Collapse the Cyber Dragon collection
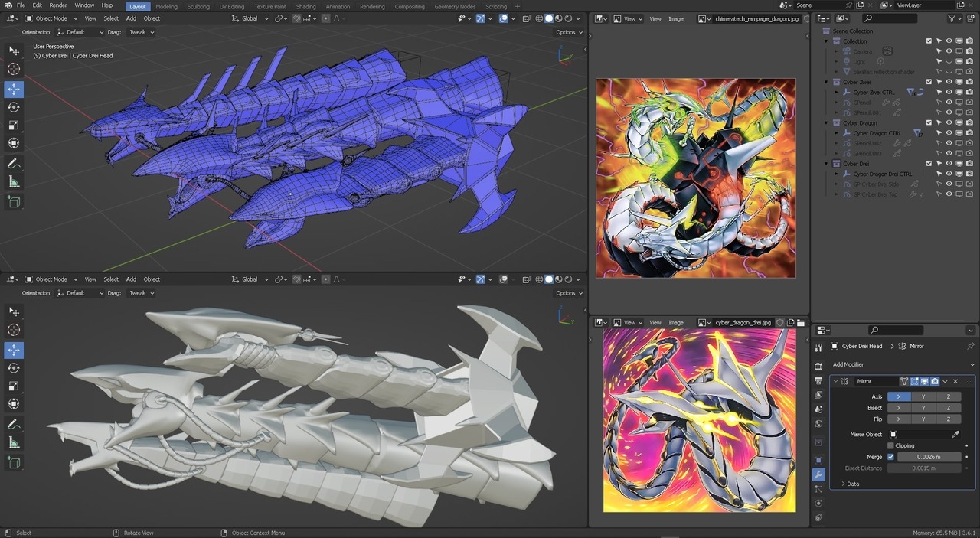The height and width of the screenshot is (538, 980). tap(826, 122)
